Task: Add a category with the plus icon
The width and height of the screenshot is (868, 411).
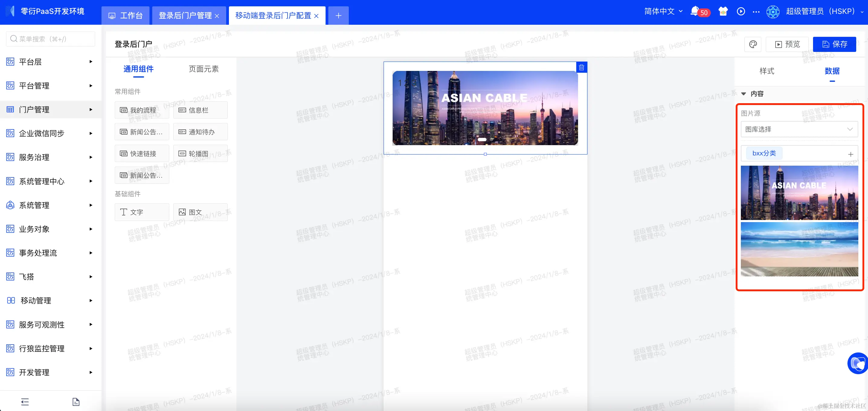Action: (850, 154)
